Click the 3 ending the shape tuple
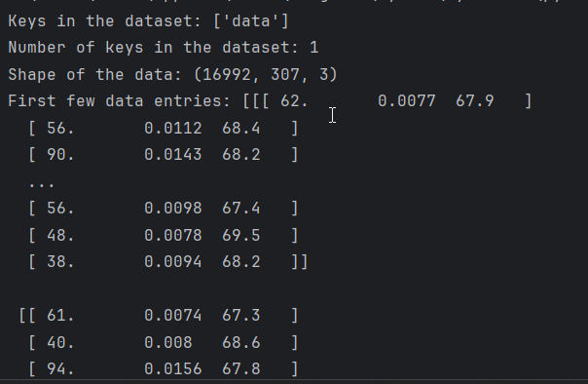 click(323, 75)
